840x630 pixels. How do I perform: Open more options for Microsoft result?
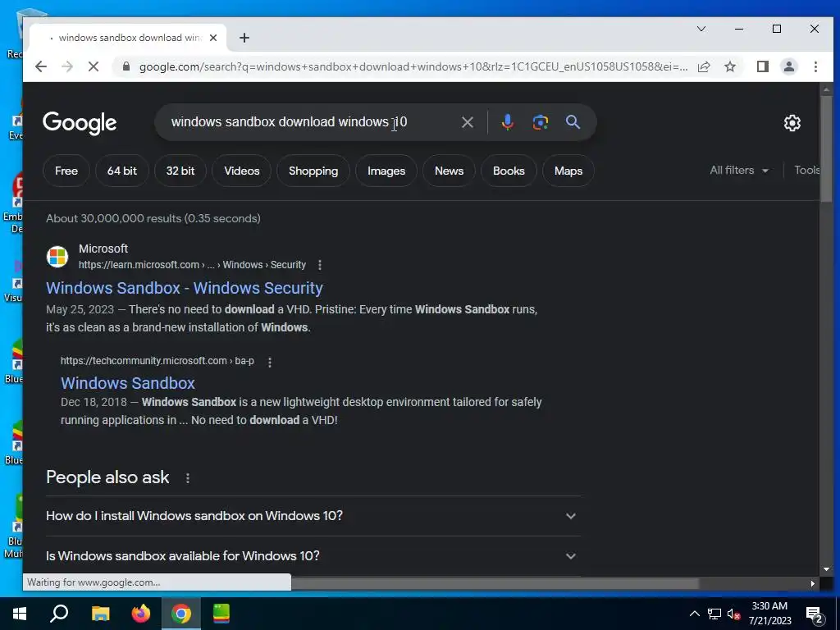tap(320, 265)
